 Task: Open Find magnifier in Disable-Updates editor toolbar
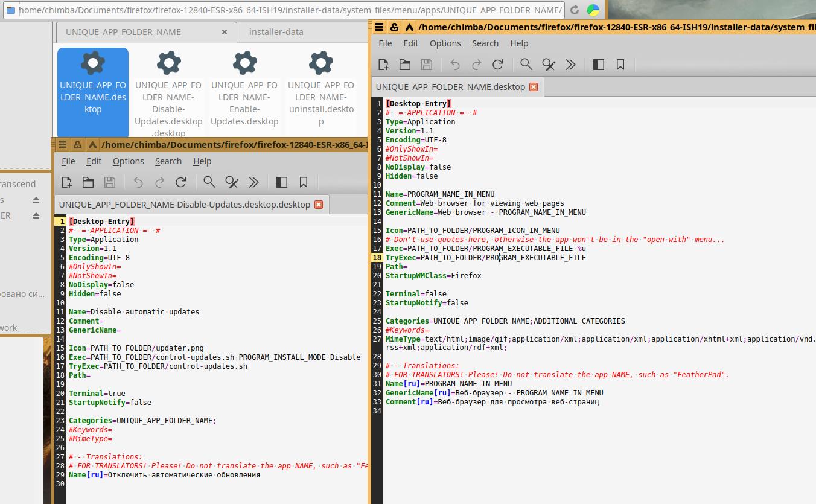point(209,182)
